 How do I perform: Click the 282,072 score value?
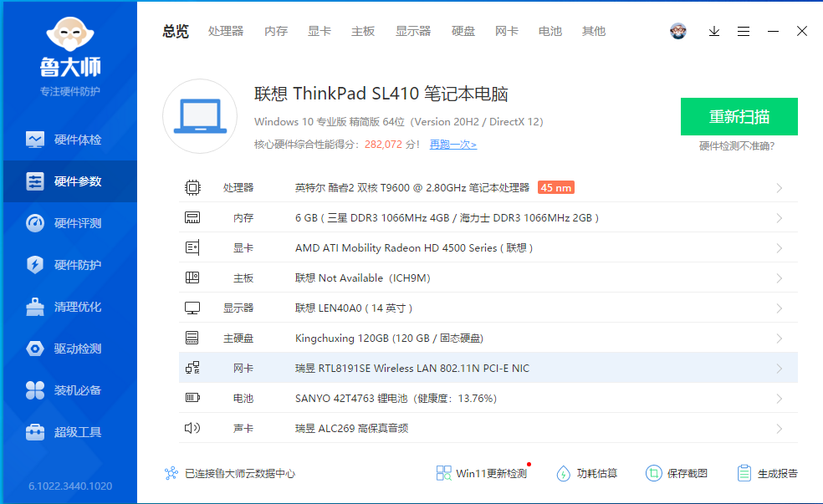383,145
